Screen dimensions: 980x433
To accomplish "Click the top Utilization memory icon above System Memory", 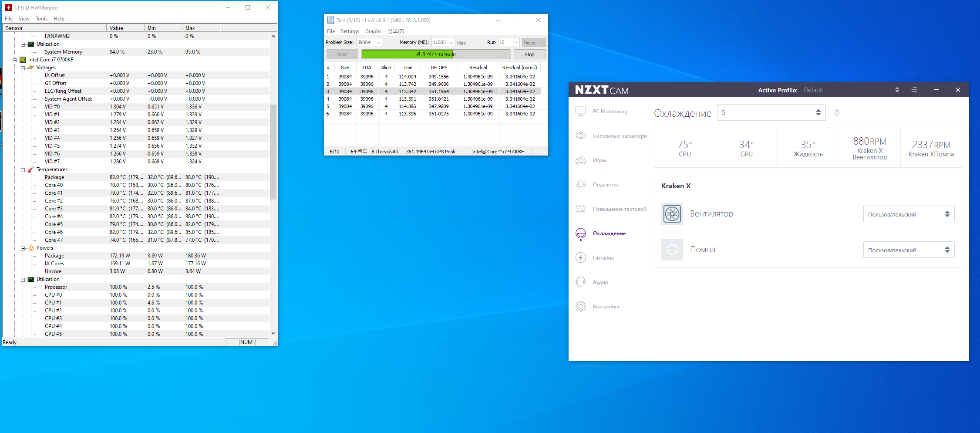I will [x=31, y=44].
